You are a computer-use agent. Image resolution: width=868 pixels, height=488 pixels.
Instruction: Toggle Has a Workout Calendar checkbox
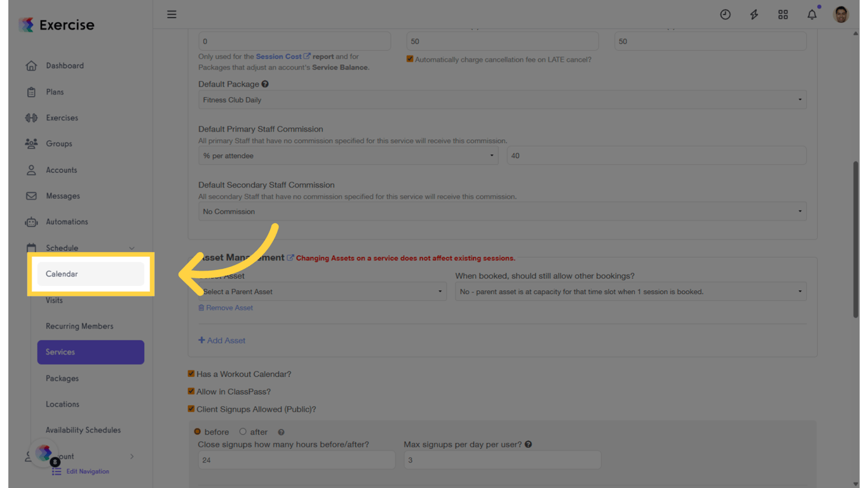coord(191,374)
